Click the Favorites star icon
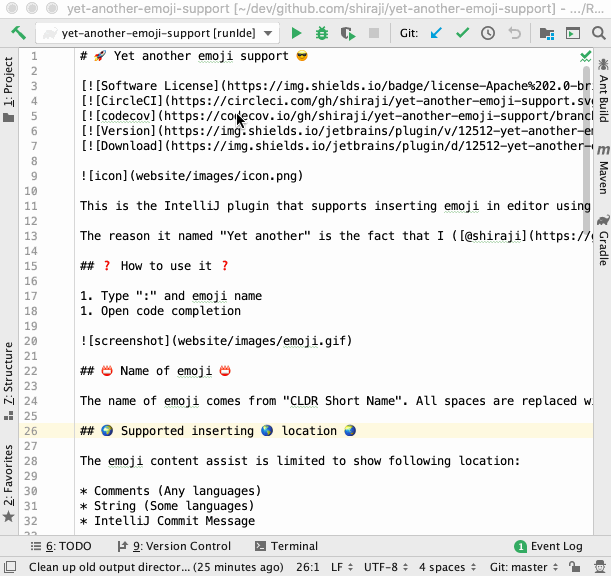The image size is (611, 576). [x=9, y=517]
